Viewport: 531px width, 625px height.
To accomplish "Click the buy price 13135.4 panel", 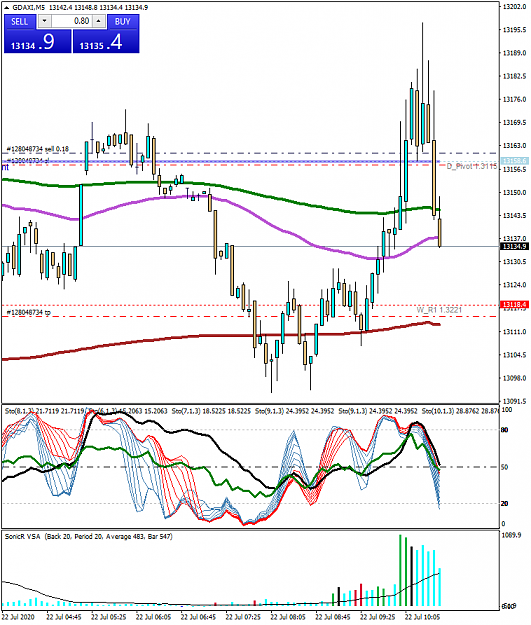I will [x=106, y=41].
